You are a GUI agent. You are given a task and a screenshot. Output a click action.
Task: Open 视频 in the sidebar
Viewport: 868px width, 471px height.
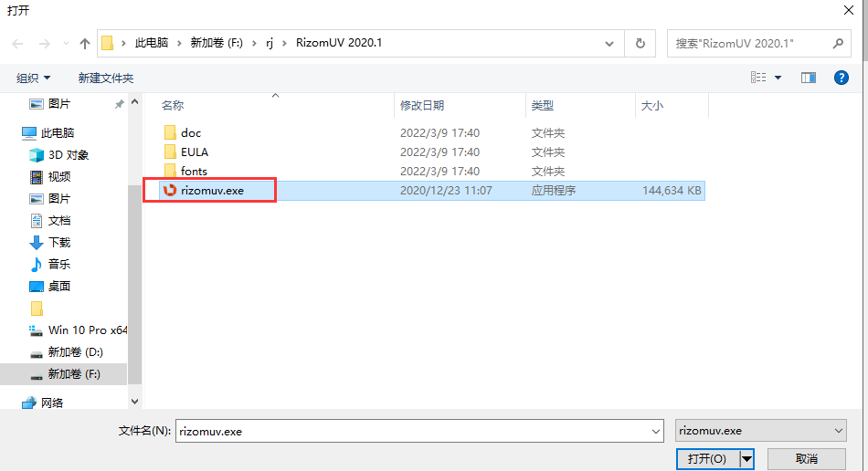pos(58,177)
